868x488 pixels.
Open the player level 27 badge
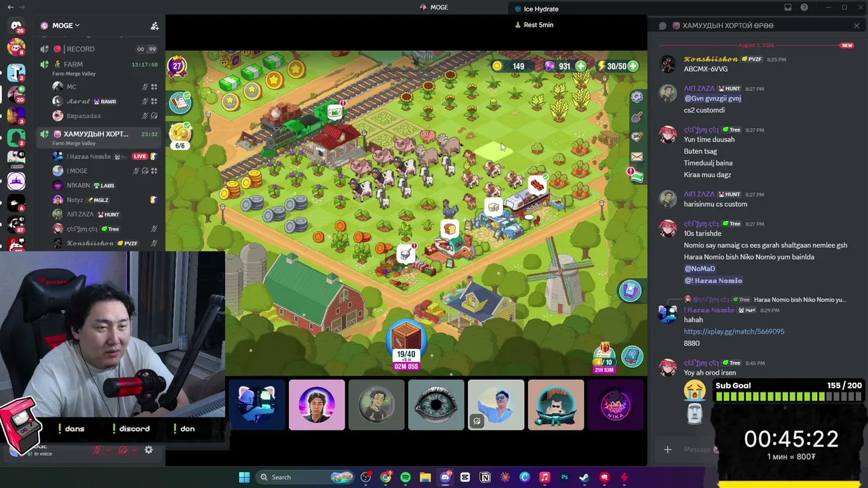point(177,66)
